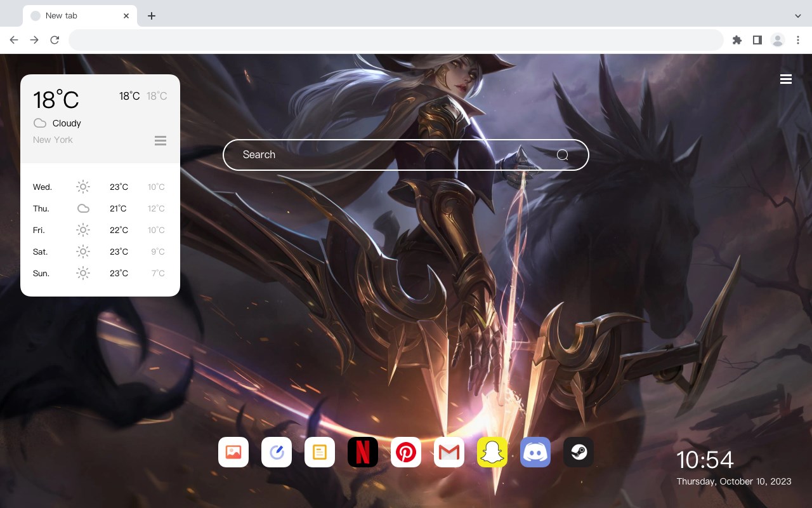Click the 10:54 clock display
This screenshot has width=812, height=508.
coord(705,460)
